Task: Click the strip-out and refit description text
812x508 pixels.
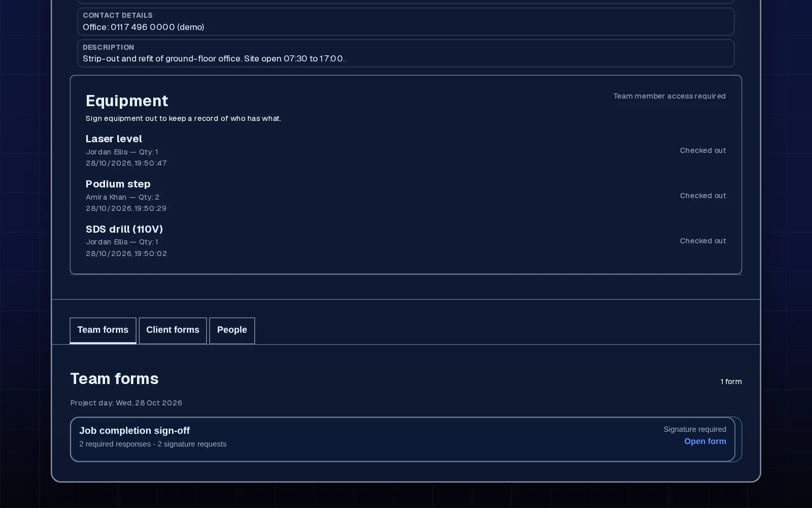Action: point(214,58)
